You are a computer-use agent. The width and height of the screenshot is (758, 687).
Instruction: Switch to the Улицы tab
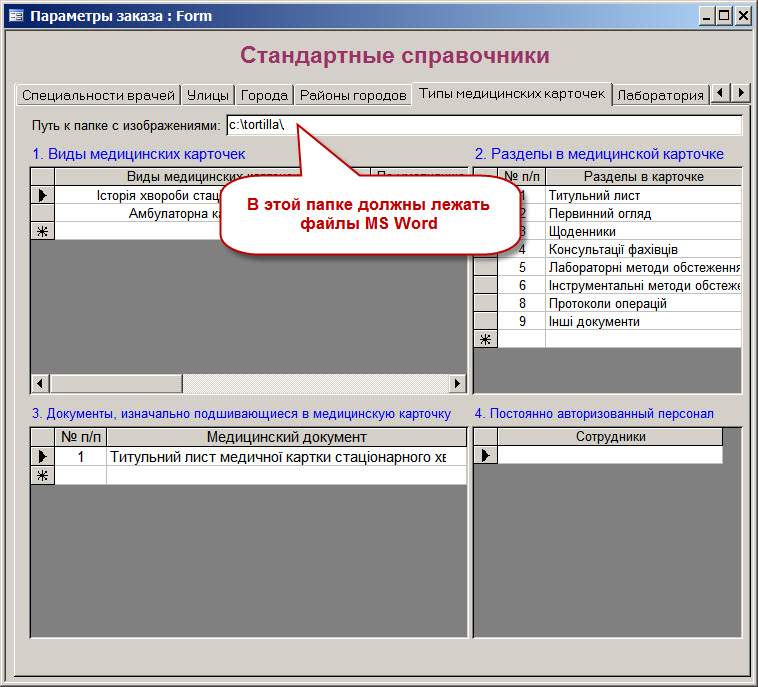[x=208, y=95]
